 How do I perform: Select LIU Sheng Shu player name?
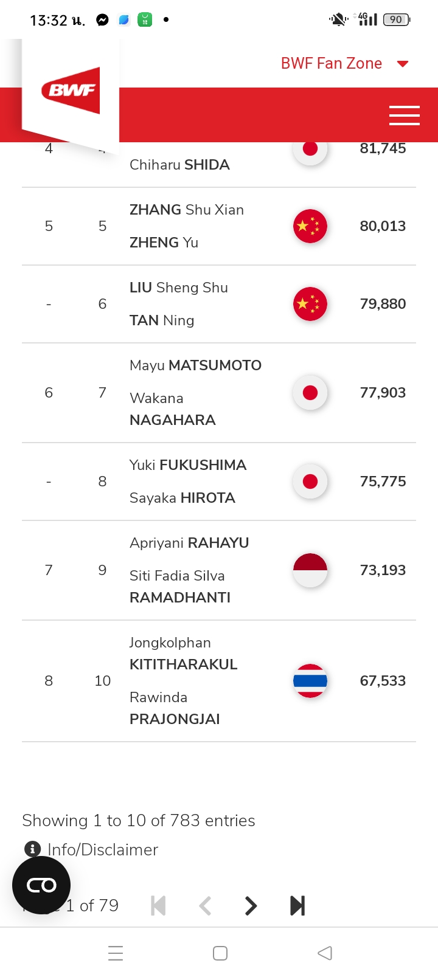pyautogui.click(x=179, y=288)
